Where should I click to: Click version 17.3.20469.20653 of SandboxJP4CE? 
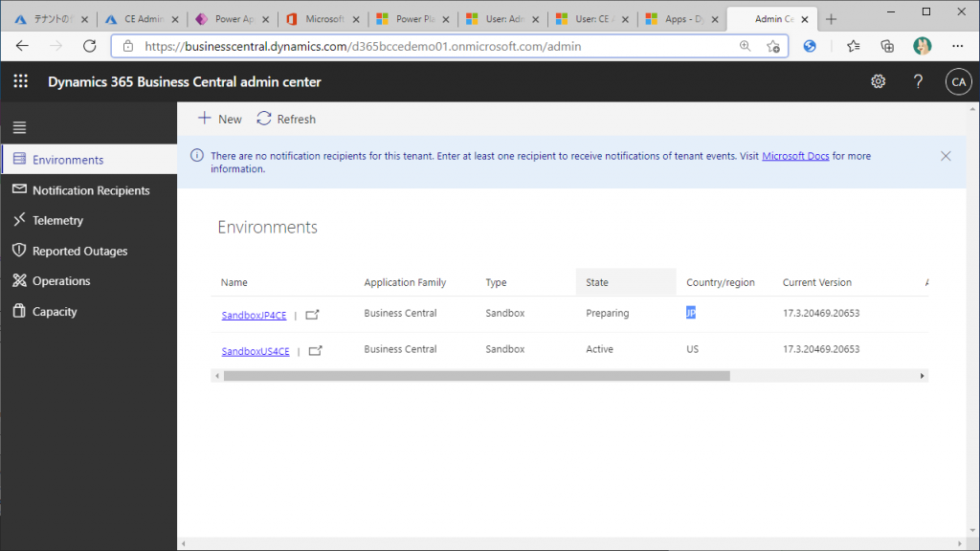(821, 313)
